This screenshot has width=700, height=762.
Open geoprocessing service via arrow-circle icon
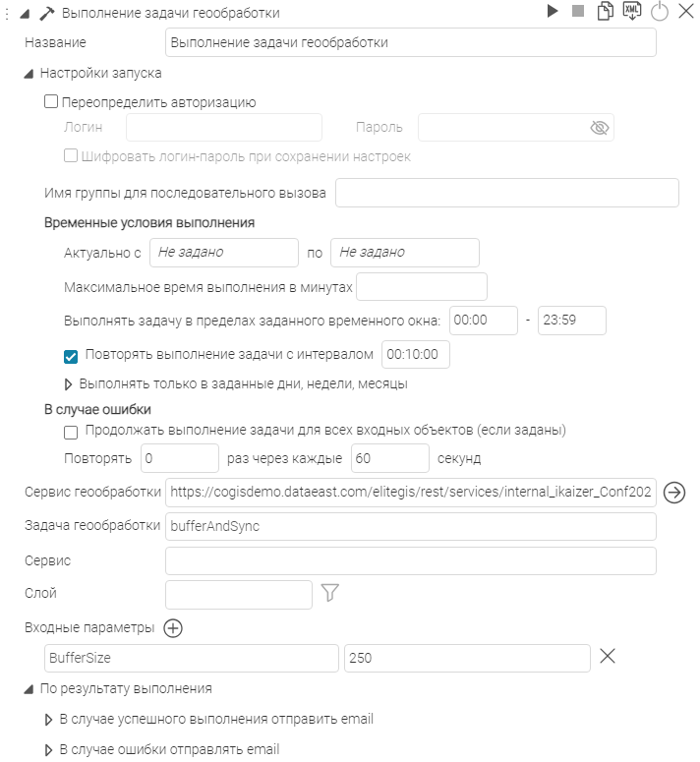point(674,493)
